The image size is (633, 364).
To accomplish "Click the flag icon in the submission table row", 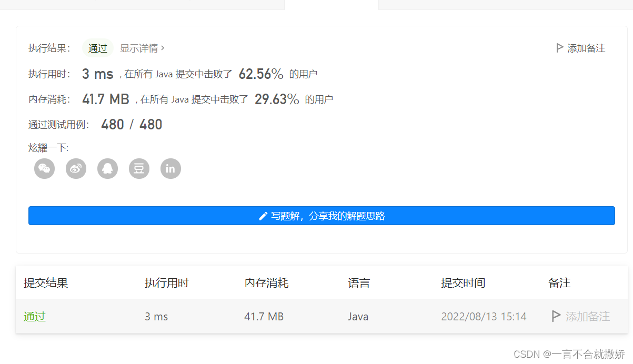I will point(556,316).
